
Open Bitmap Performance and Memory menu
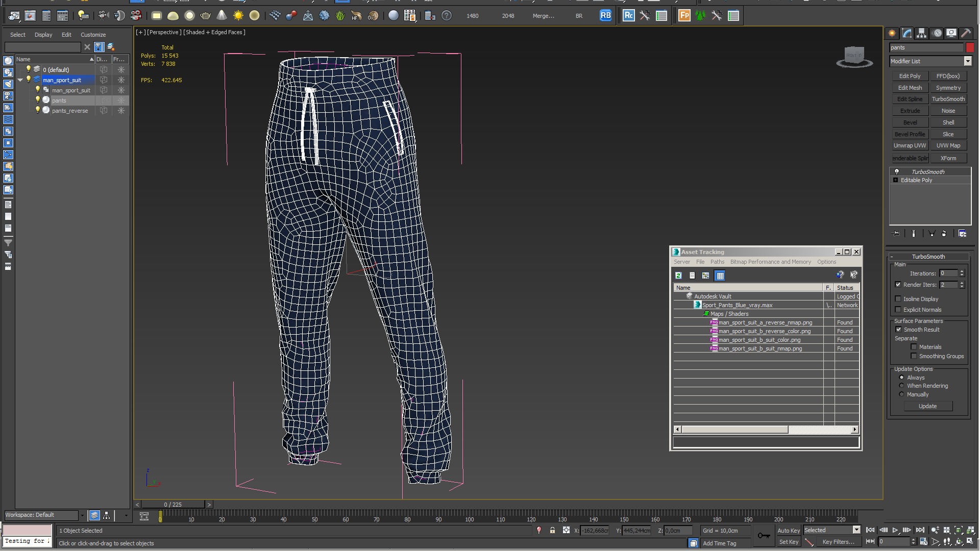tap(770, 262)
